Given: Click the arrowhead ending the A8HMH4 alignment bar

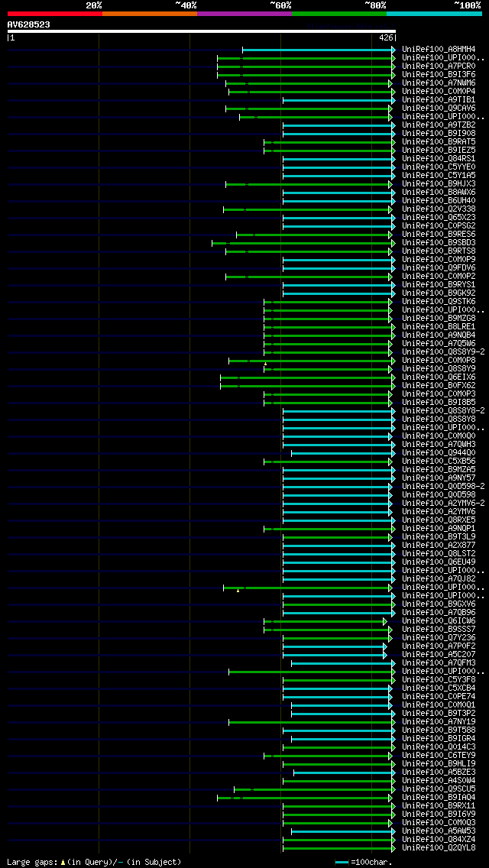Looking at the screenshot, I should coord(393,49).
